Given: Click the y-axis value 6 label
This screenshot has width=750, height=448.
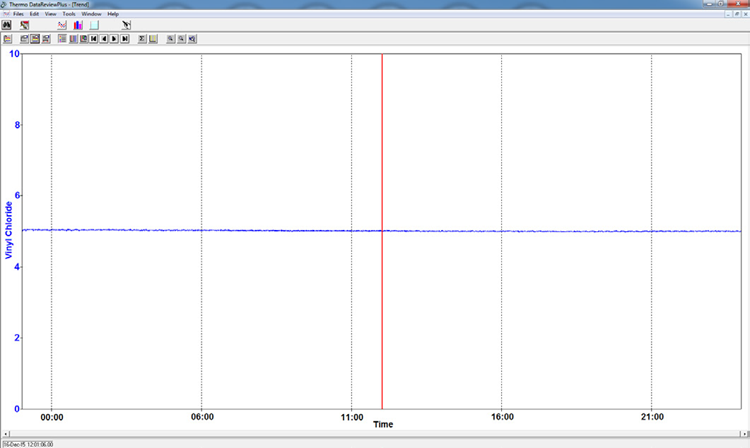Looking at the screenshot, I should click(x=17, y=196).
